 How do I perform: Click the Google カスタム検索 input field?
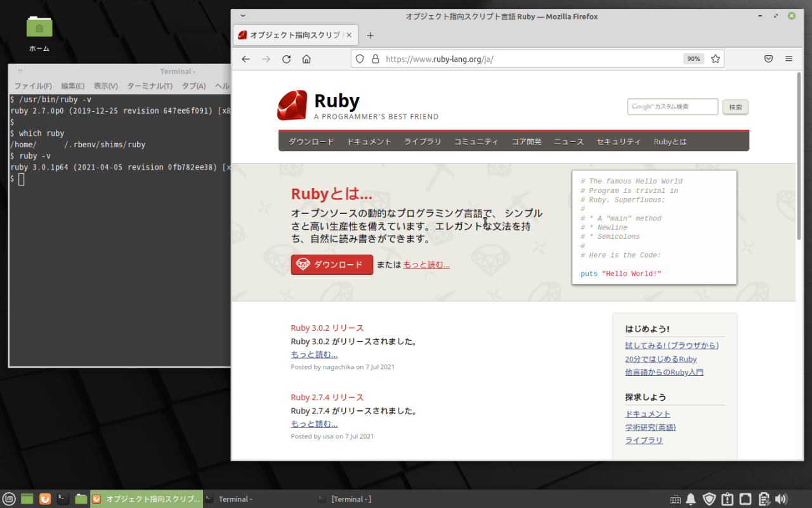coord(672,107)
